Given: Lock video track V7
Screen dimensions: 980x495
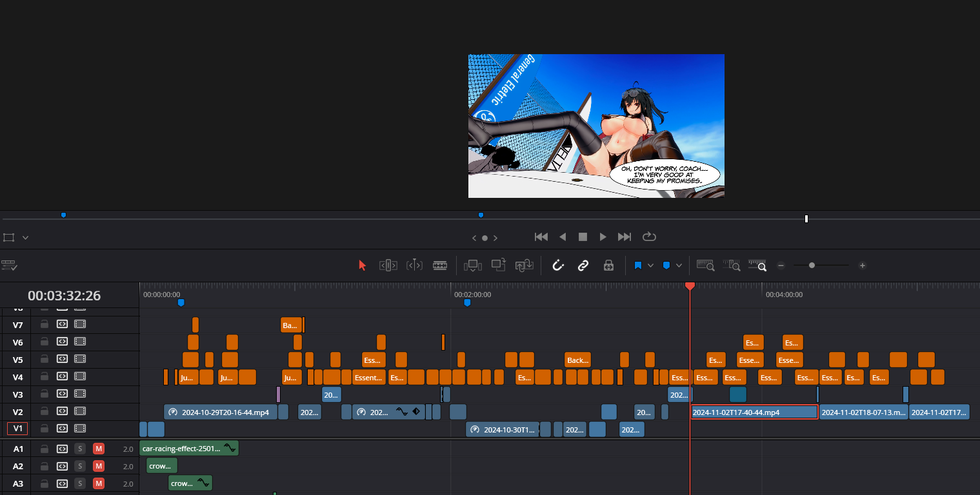Looking at the screenshot, I should [44, 324].
